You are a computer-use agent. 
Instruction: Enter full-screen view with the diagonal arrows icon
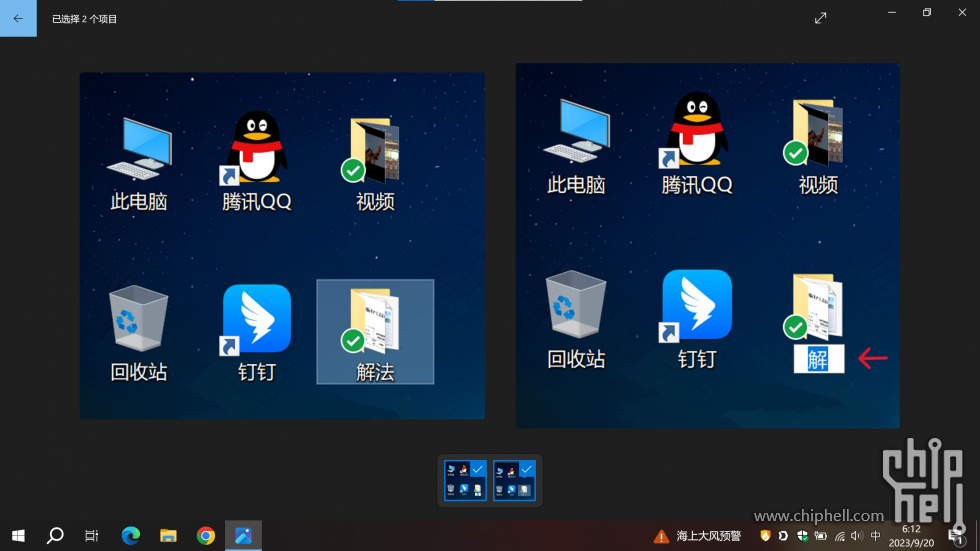821,18
